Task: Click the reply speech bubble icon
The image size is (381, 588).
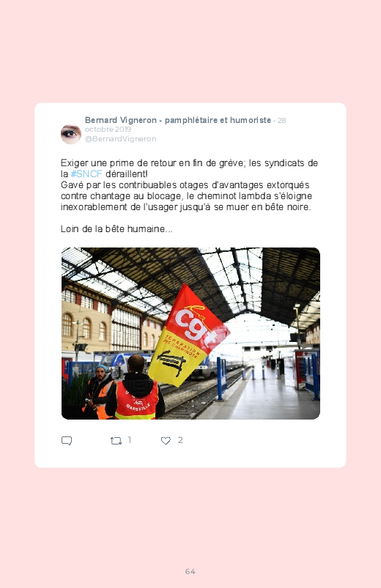Action: point(67,441)
